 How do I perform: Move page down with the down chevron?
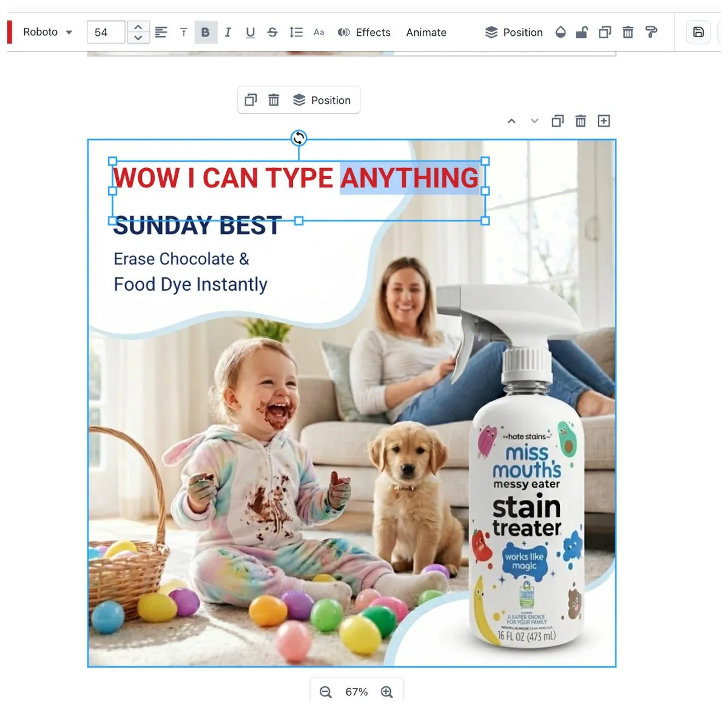[534, 121]
